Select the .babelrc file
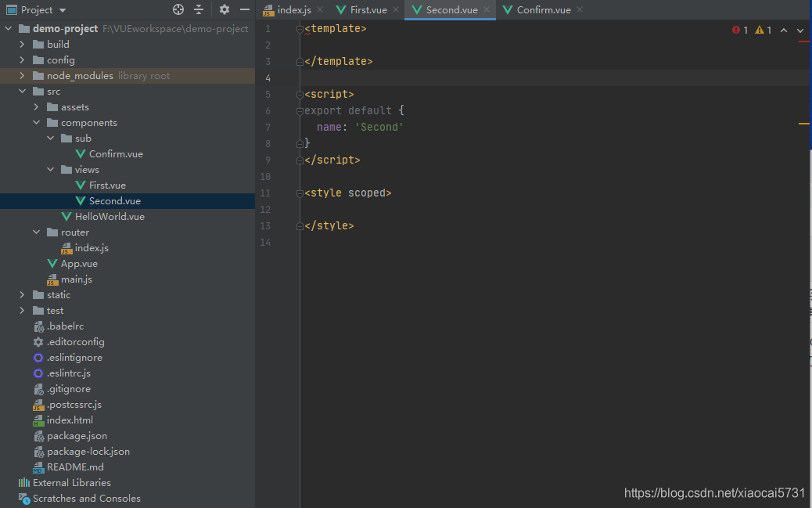The height and width of the screenshot is (508, 812). (x=65, y=326)
